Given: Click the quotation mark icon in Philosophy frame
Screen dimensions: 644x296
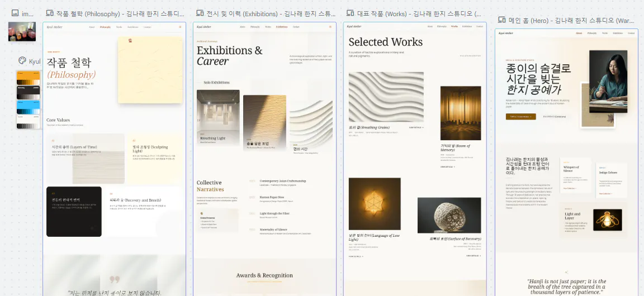Looking at the screenshot, I should coord(115,280).
